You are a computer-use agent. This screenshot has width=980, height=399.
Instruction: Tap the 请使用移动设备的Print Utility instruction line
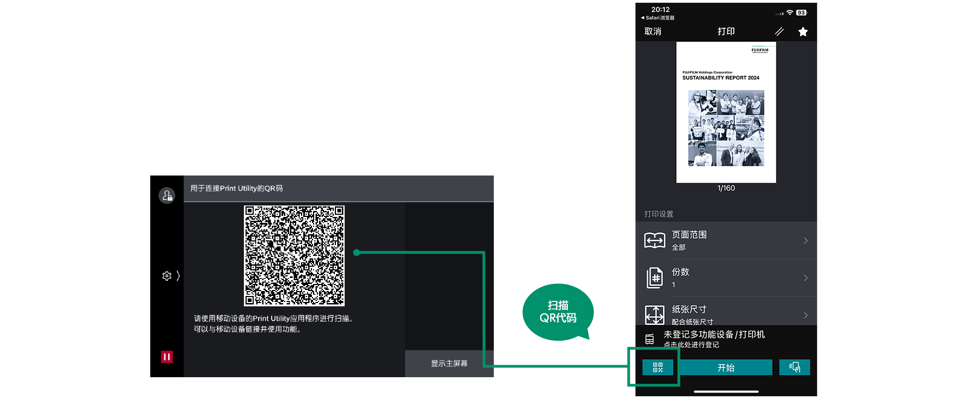[x=274, y=318]
